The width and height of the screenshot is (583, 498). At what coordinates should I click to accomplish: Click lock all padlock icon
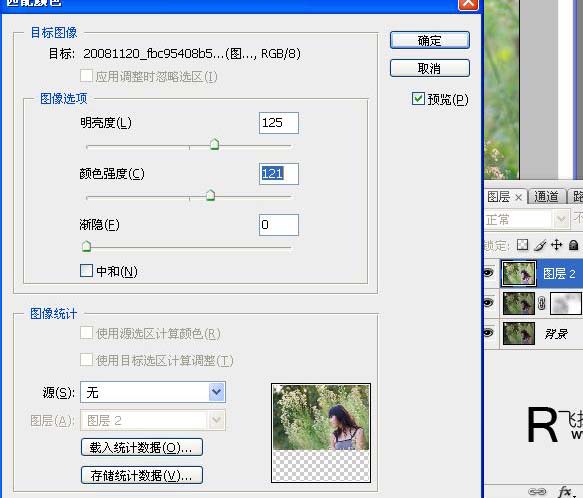(x=574, y=245)
